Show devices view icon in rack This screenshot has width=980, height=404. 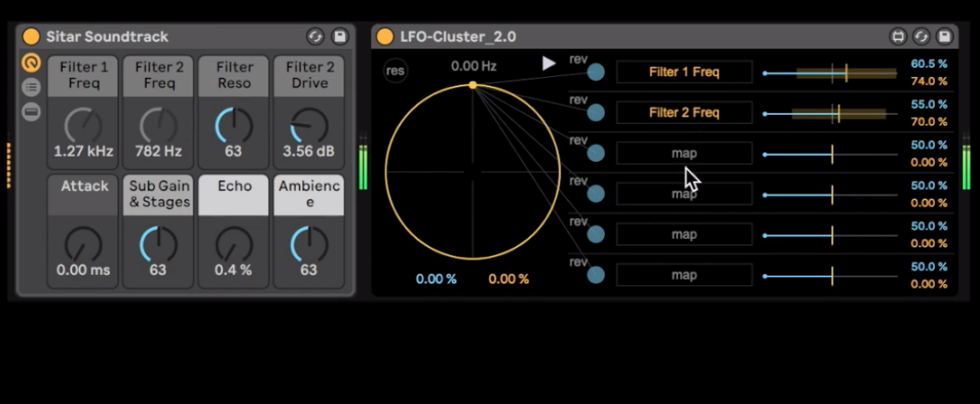31,112
